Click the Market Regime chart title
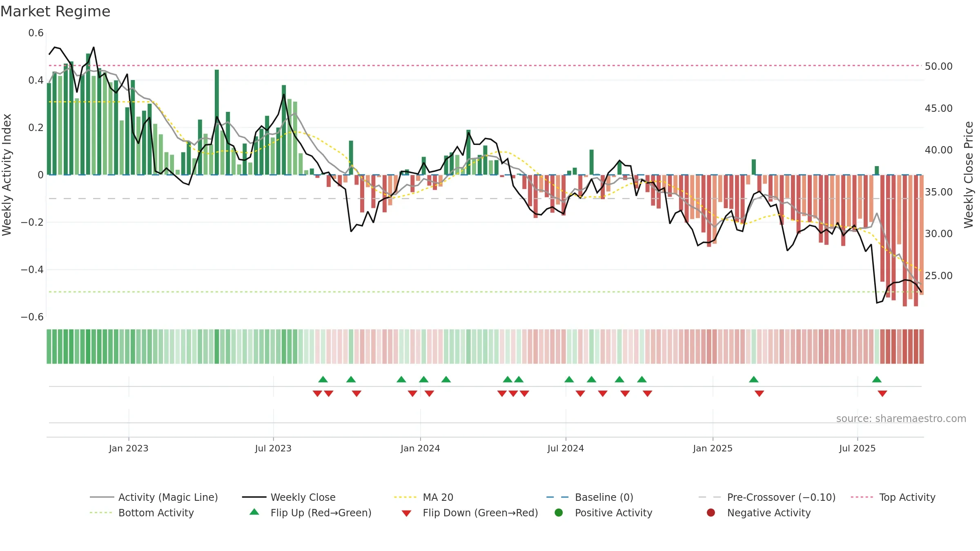The height and width of the screenshot is (551, 980). click(x=55, y=11)
